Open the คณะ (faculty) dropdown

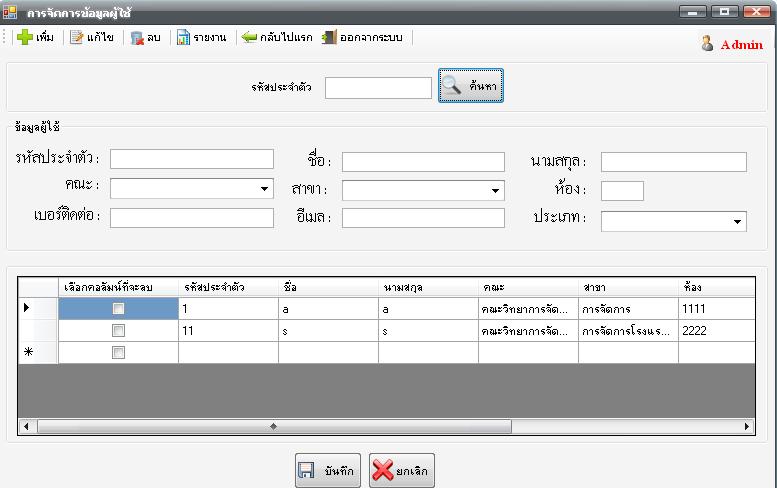[192, 189]
